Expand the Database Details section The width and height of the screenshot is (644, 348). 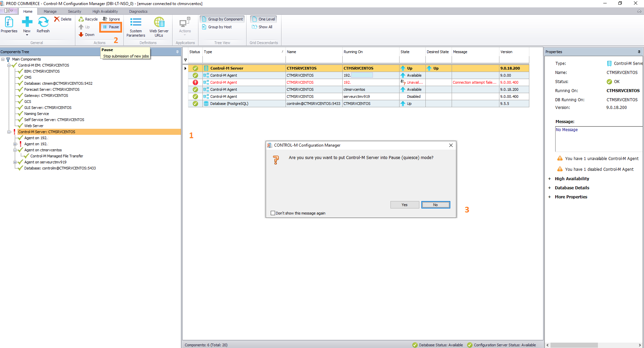click(550, 188)
